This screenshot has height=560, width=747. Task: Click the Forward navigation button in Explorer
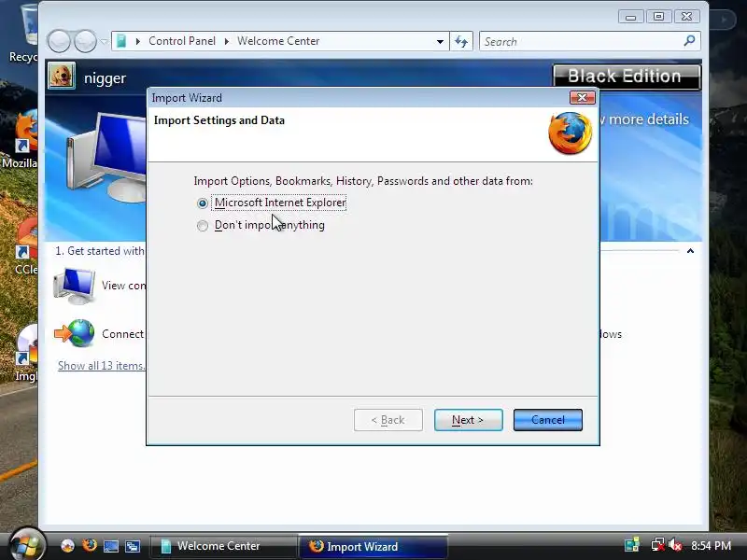pos(85,41)
